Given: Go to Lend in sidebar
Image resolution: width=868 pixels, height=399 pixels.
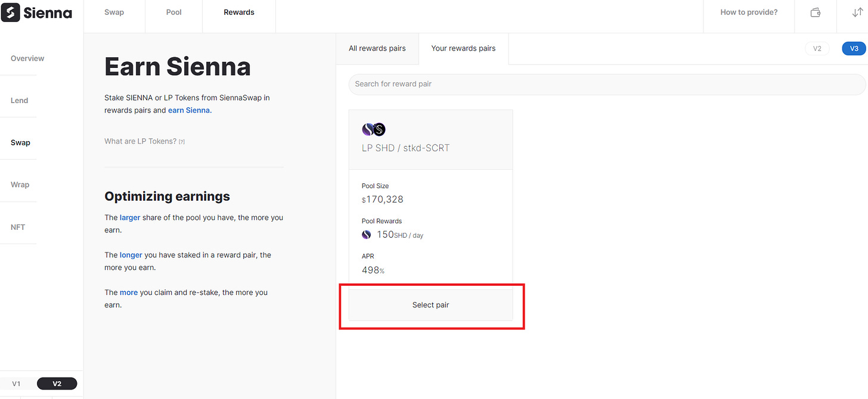Looking at the screenshot, I should tap(20, 101).
